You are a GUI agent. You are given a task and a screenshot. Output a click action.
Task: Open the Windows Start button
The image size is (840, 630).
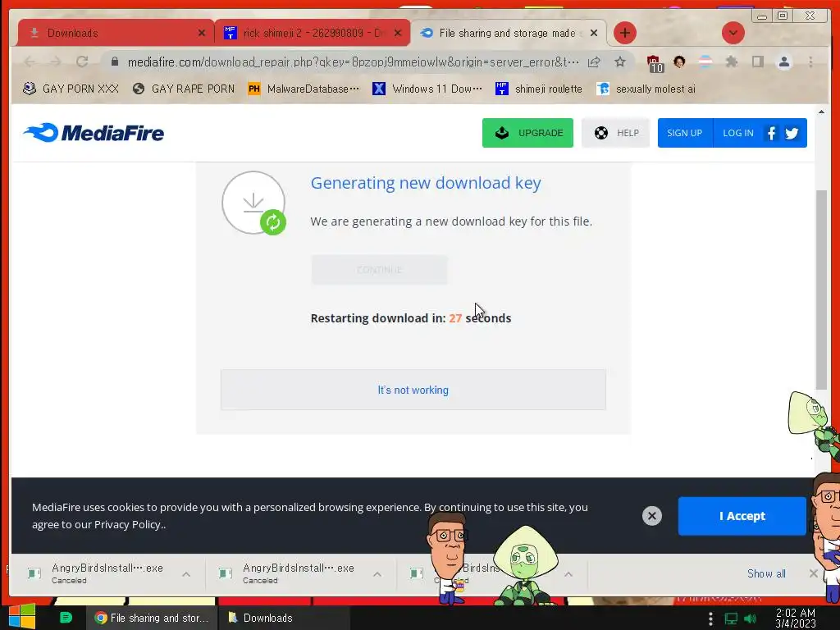22,617
